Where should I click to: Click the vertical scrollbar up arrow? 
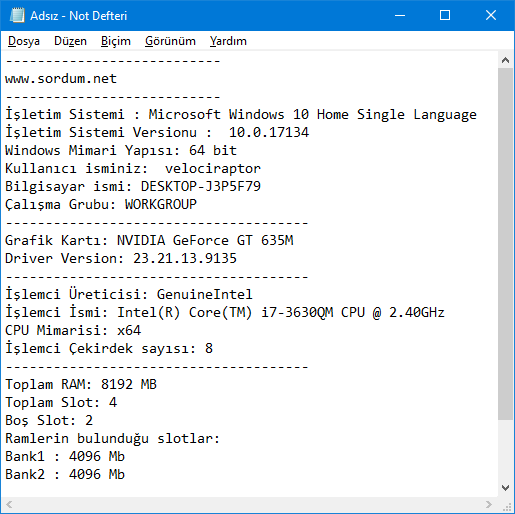pyautogui.click(x=505, y=60)
